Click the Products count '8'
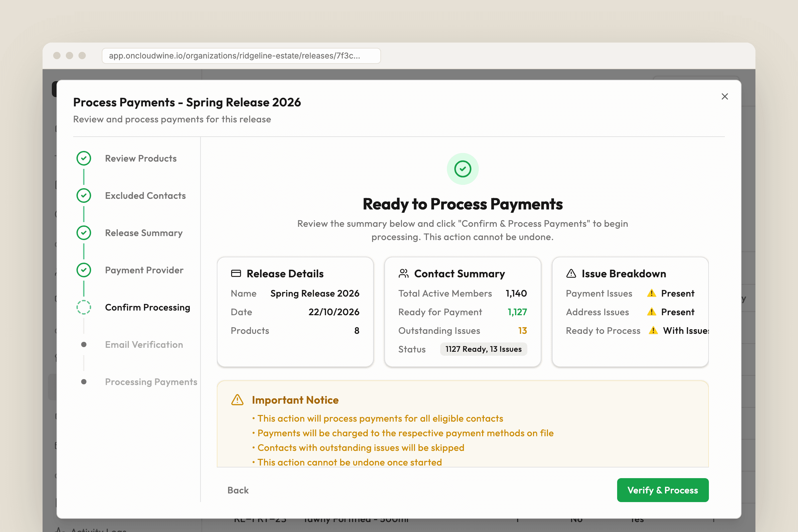This screenshot has width=798, height=532. 356,331
